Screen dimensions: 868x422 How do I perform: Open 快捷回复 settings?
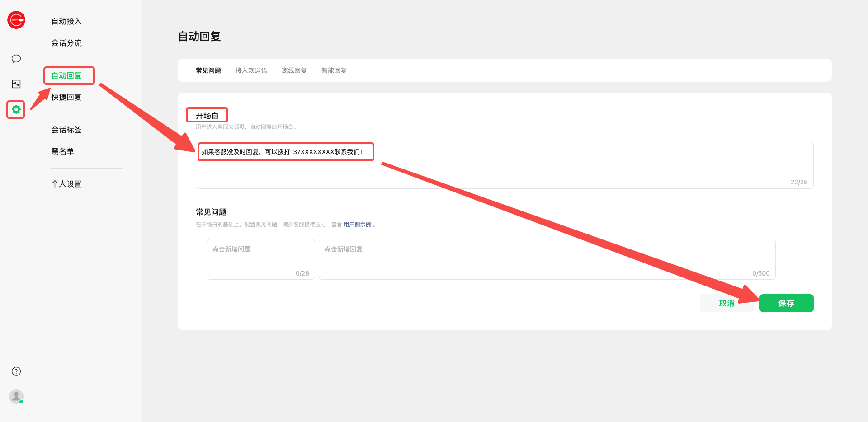(66, 97)
